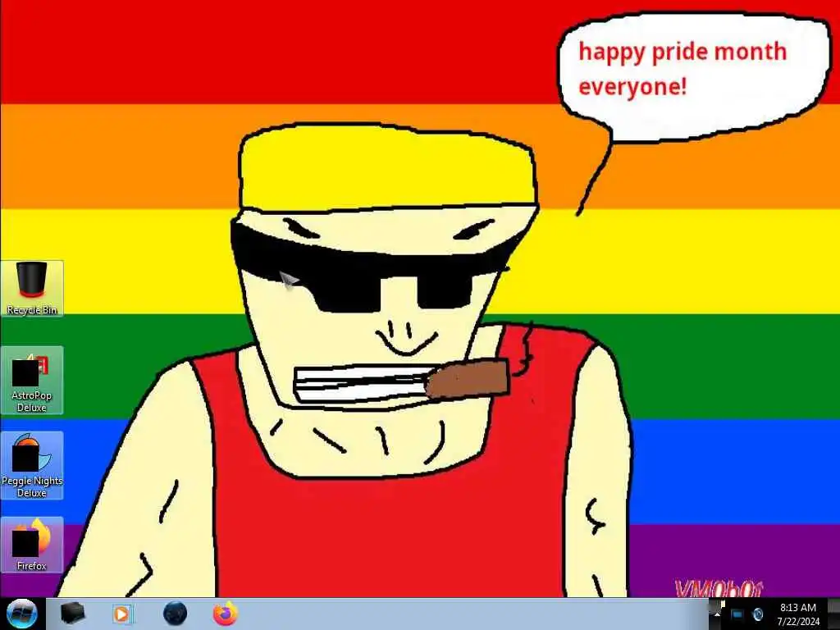
Task: Open the clock showing 8:13 AM
Action: [798, 614]
